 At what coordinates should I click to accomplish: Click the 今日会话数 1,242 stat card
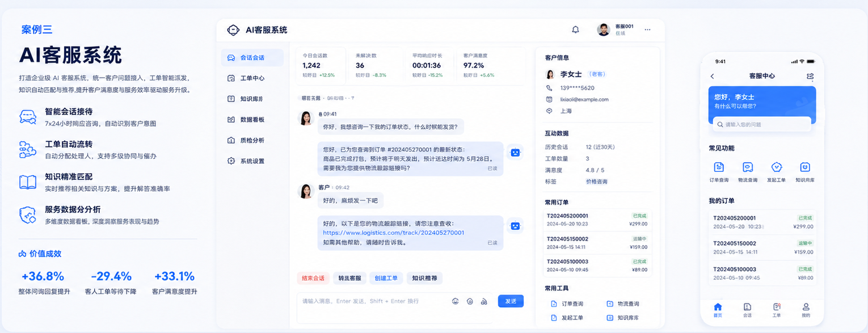pos(320,65)
